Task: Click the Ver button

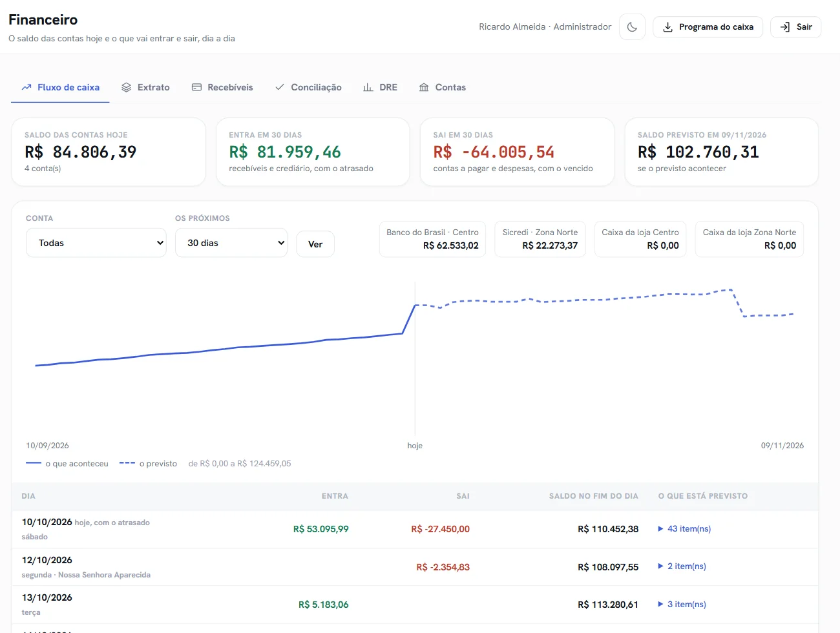Action: coord(315,244)
